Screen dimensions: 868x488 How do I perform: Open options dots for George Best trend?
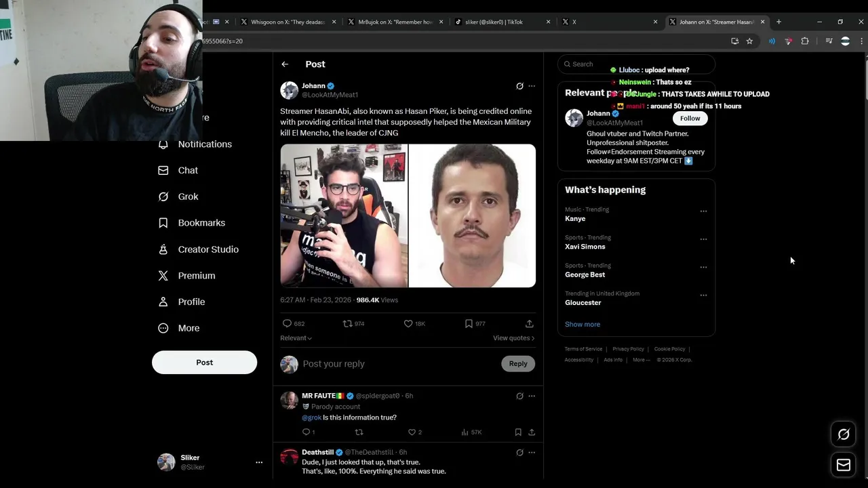(703, 267)
